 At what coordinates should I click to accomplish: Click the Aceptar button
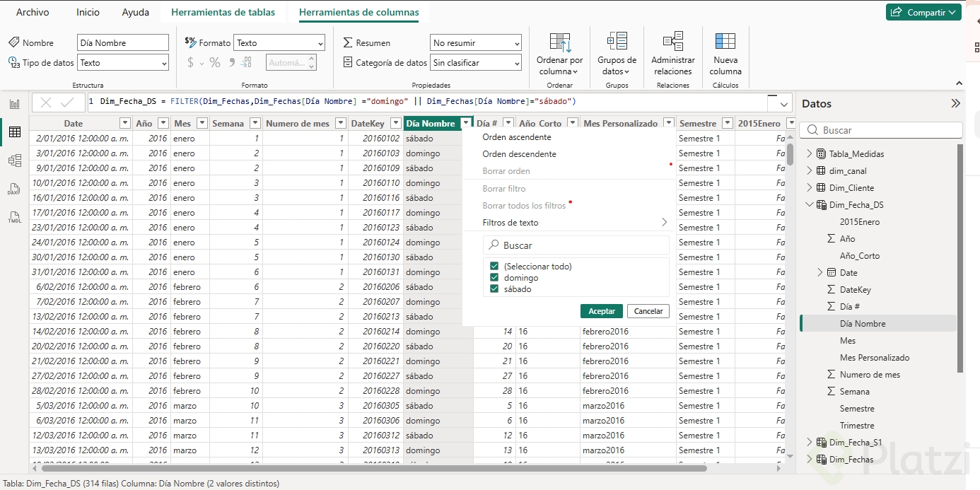pos(601,311)
